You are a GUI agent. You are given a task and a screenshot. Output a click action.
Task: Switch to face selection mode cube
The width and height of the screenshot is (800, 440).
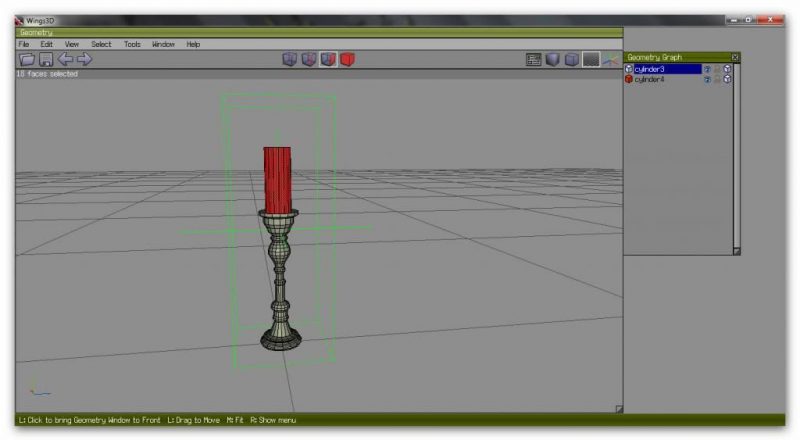coord(328,59)
